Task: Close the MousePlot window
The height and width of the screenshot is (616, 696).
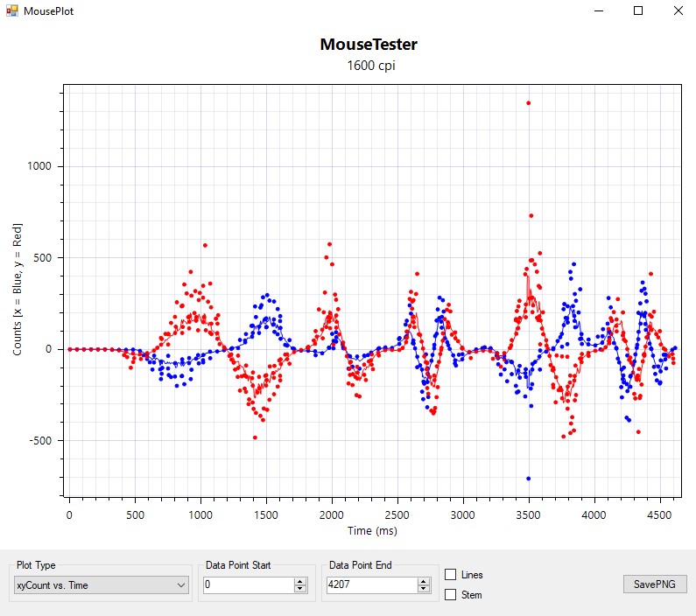Action: (678, 10)
